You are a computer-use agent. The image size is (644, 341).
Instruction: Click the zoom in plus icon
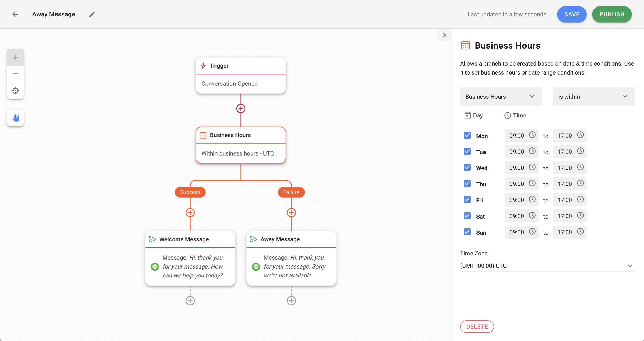click(15, 57)
